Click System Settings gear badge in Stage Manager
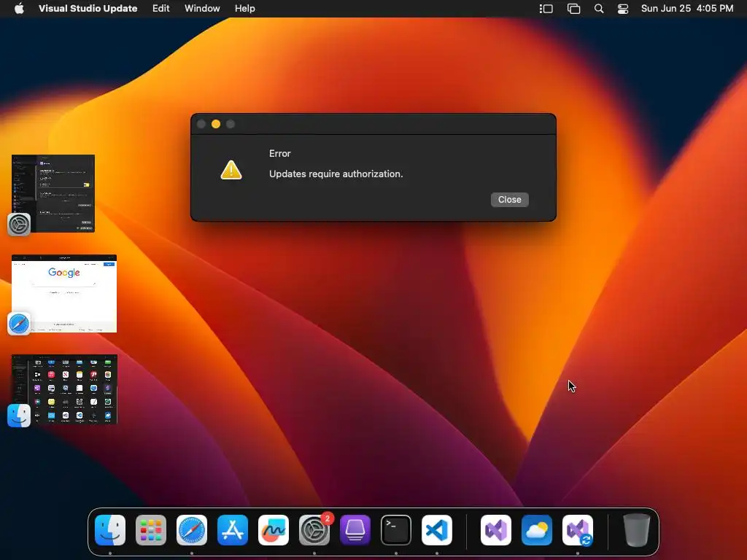The image size is (747, 560). (x=19, y=225)
